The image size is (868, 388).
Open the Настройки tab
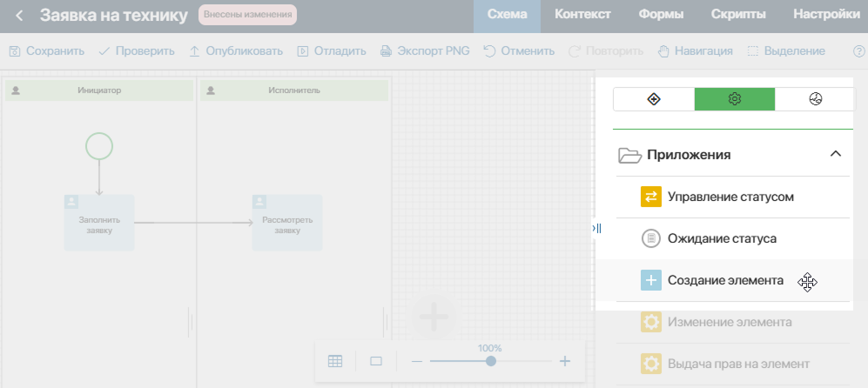click(x=826, y=15)
